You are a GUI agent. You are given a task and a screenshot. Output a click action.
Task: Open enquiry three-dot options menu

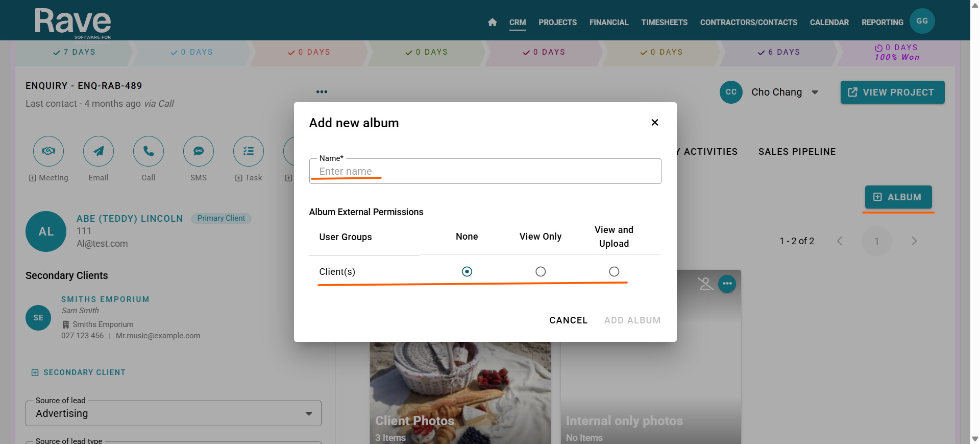pyautogui.click(x=322, y=92)
